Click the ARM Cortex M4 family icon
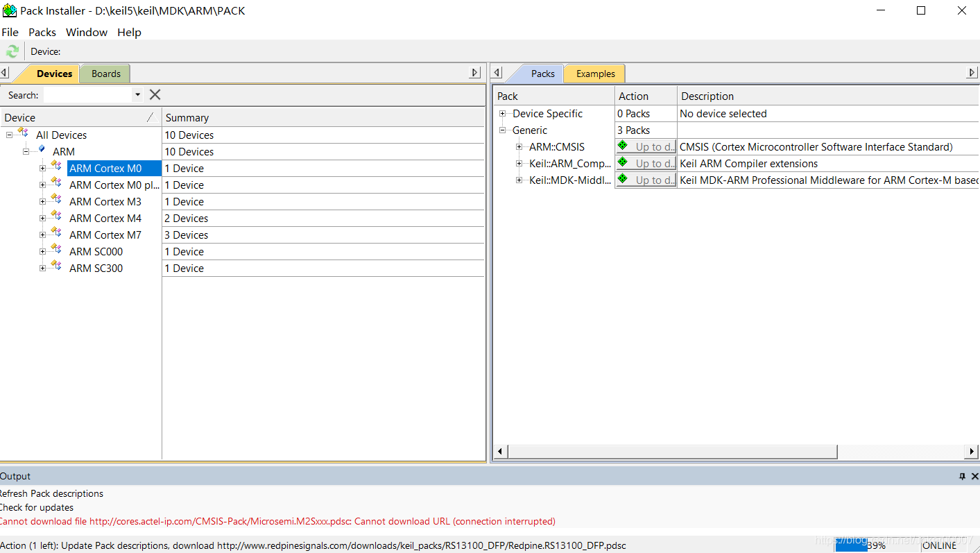Image resolution: width=980 pixels, height=553 pixels. [x=57, y=216]
